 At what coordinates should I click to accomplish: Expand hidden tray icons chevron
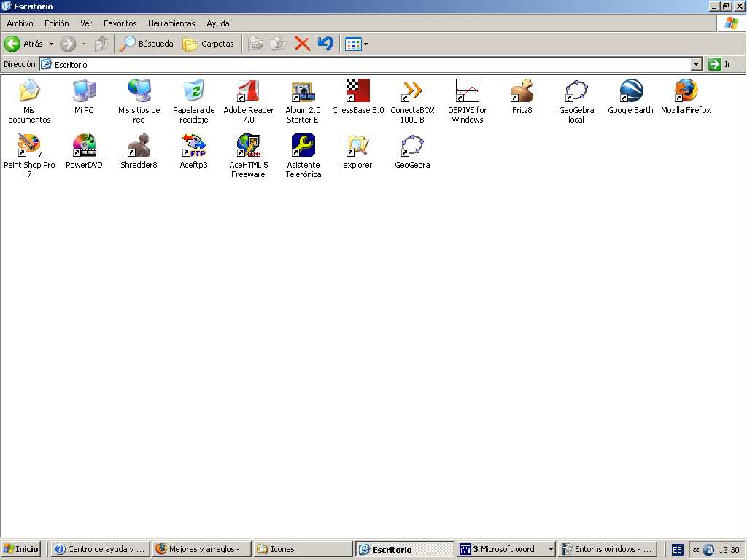tap(695, 550)
